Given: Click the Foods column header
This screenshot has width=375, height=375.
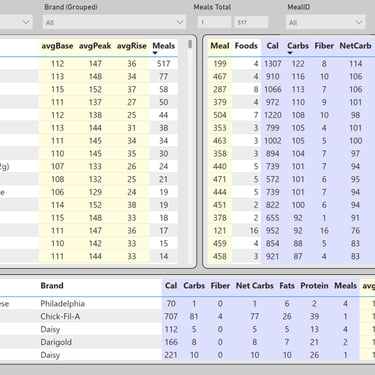Looking at the screenshot, I should [x=246, y=46].
